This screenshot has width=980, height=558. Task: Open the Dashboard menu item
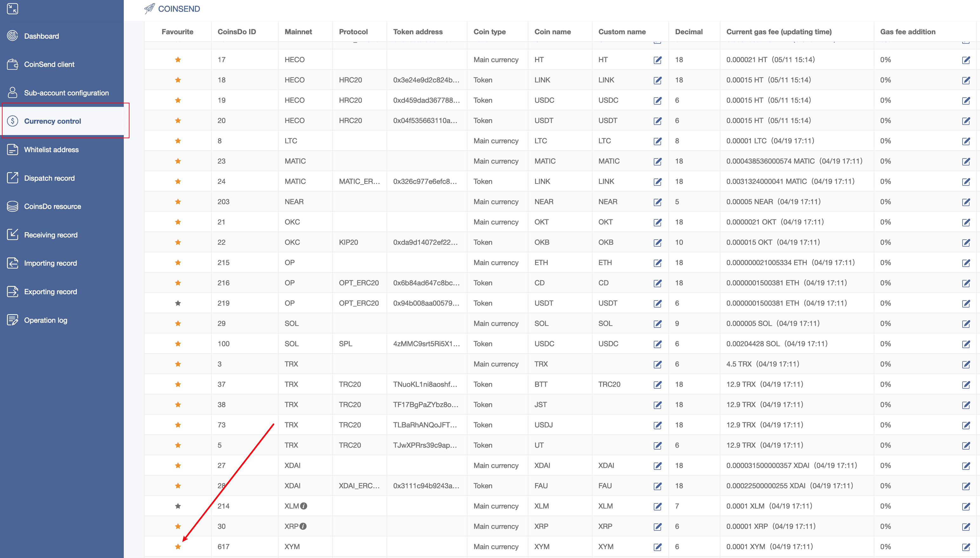tap(42, 36)
